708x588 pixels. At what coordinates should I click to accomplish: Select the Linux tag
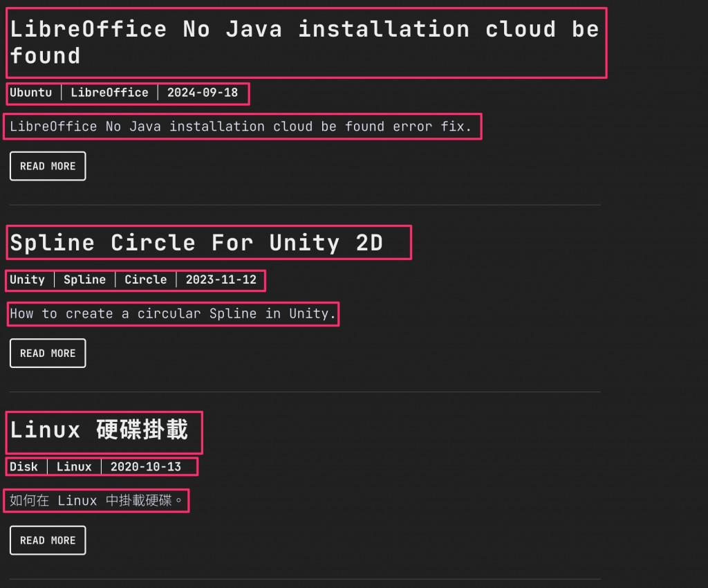(x=74, y=466)
